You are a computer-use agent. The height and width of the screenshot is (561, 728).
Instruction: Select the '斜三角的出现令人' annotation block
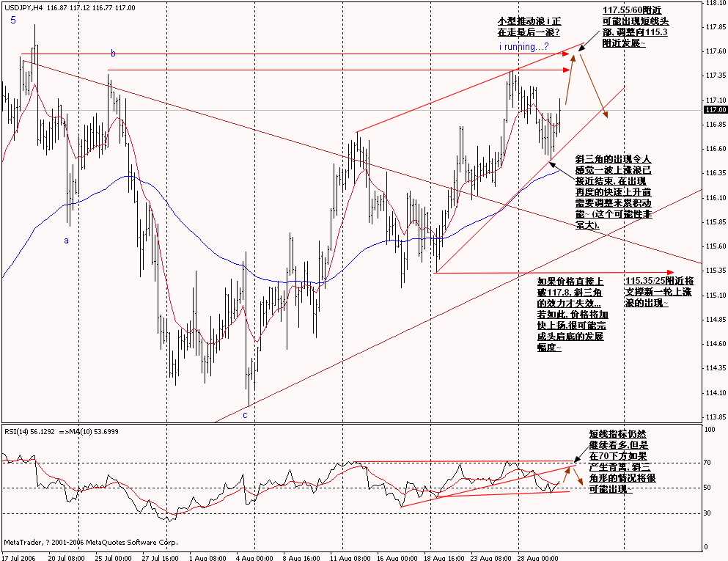click(x=614, y=192)
